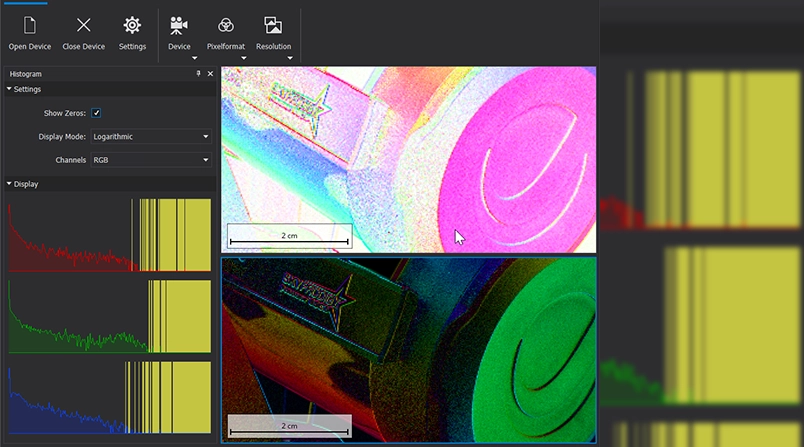Viewport: 804px width, 447px height.
Task: Click the Device camera icon
Action: (179, 25)
